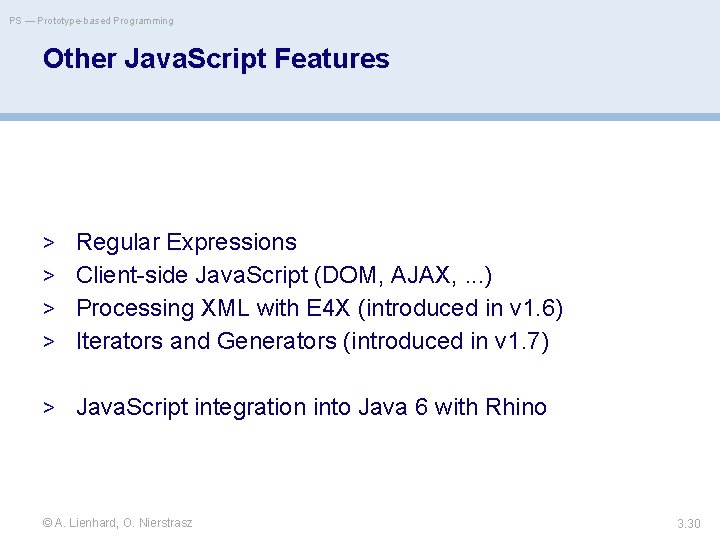The height and width of the screenshot is (540, 720).
Task: Click the blue divider bar under the title
Action: 360,117
